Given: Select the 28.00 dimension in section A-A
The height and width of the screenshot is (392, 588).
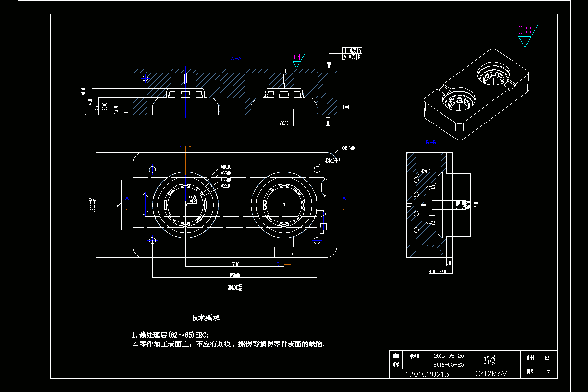Looking at the screenshot, I should click(x=284, y=123).
